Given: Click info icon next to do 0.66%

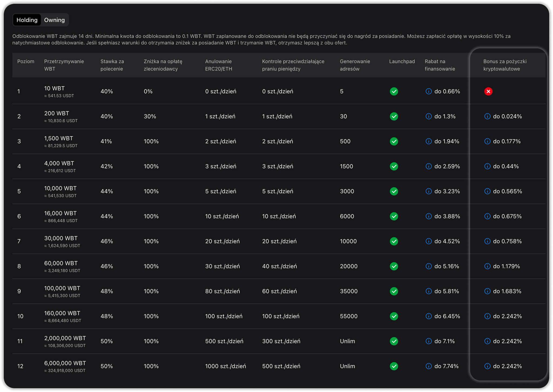Looking at the screenshot, I should pos(429,91).
